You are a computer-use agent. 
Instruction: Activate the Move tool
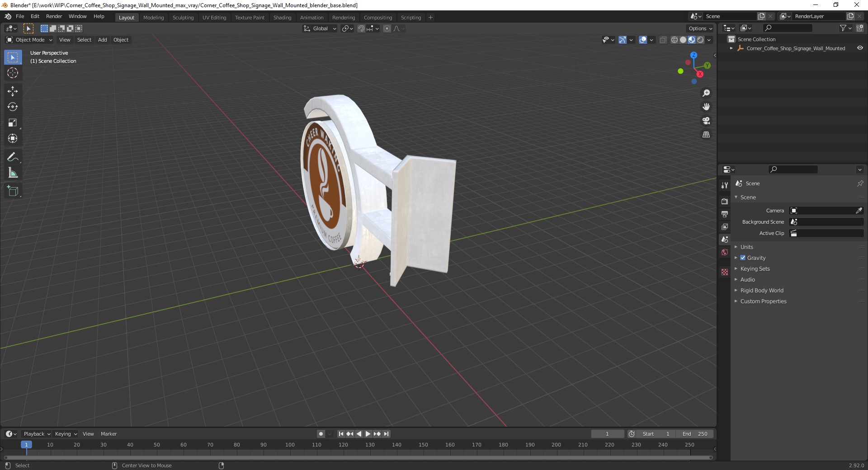tap(13, 91)
